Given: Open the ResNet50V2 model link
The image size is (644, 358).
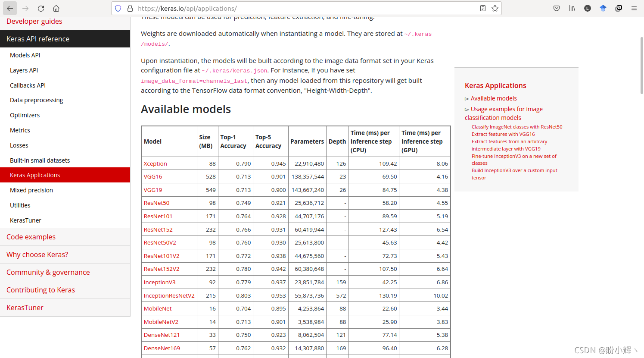Looking at the screenshot, I should click(x=160, y=242).
